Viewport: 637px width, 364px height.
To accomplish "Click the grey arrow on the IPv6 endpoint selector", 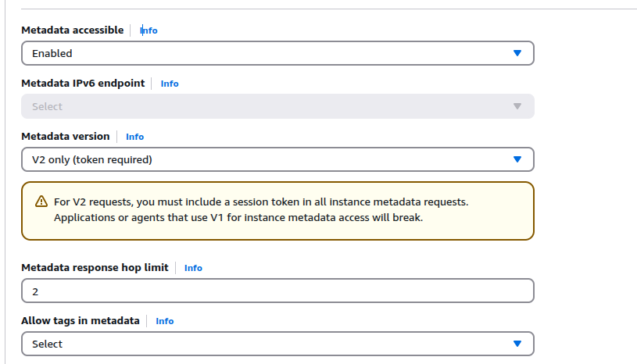I will tap(517, 106).
